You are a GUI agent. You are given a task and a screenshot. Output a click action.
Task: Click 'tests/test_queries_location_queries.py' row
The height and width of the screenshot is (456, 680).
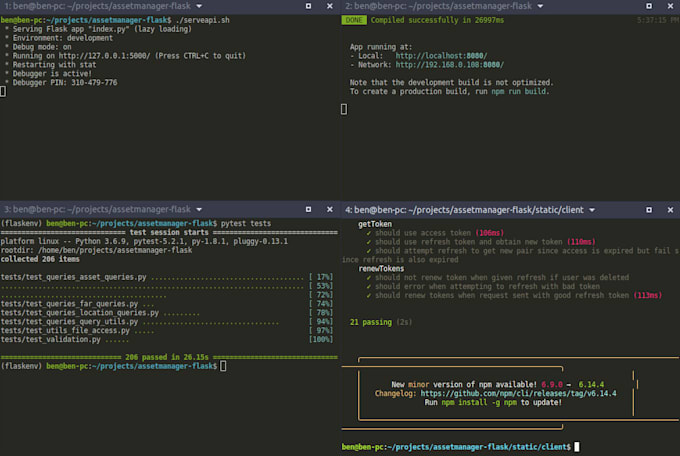pos(167,312)
